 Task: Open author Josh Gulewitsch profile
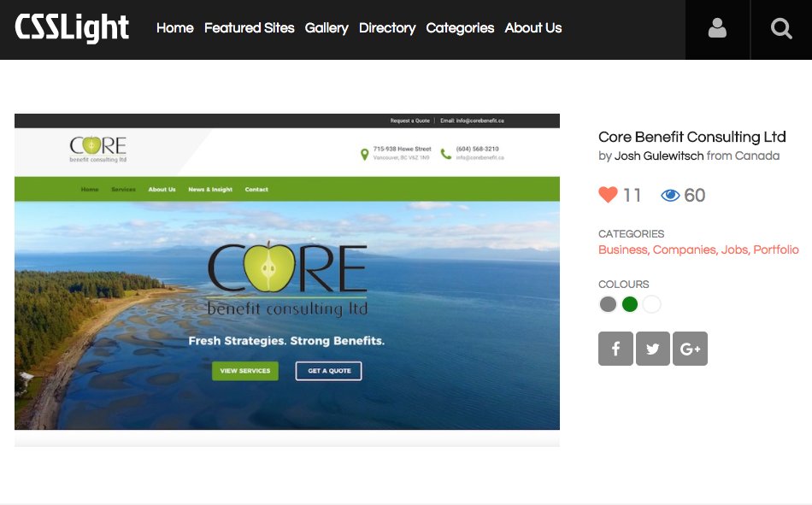659,156
